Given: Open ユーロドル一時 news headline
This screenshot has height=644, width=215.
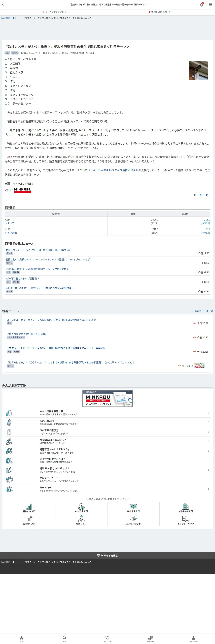Looking at the screenshot, I should pos(51,320).
